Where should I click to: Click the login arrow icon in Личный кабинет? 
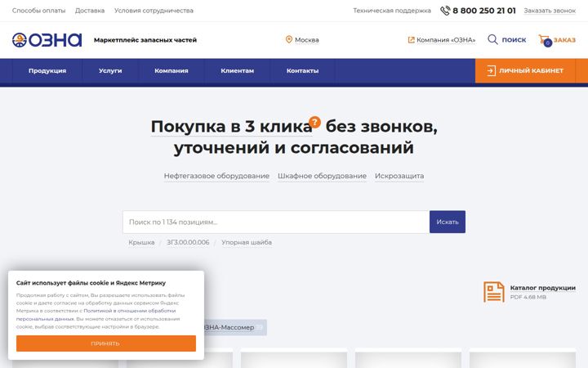[491, 70]
